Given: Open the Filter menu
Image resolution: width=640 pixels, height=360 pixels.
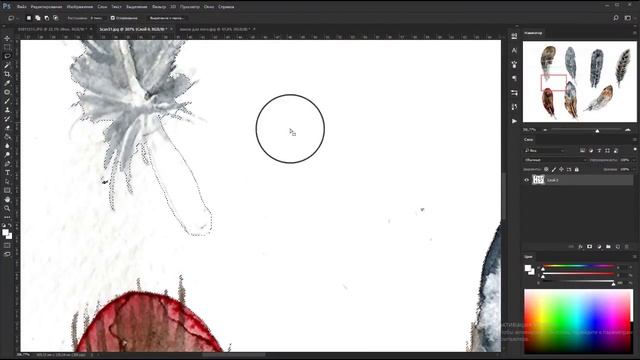Looking at the screenshot, I should tap(159, 7).
